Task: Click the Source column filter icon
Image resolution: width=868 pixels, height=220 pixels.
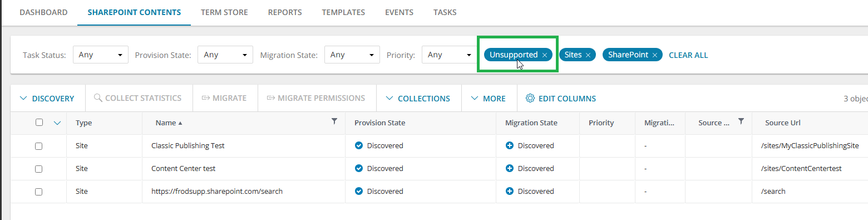Action: pos(741,121)
